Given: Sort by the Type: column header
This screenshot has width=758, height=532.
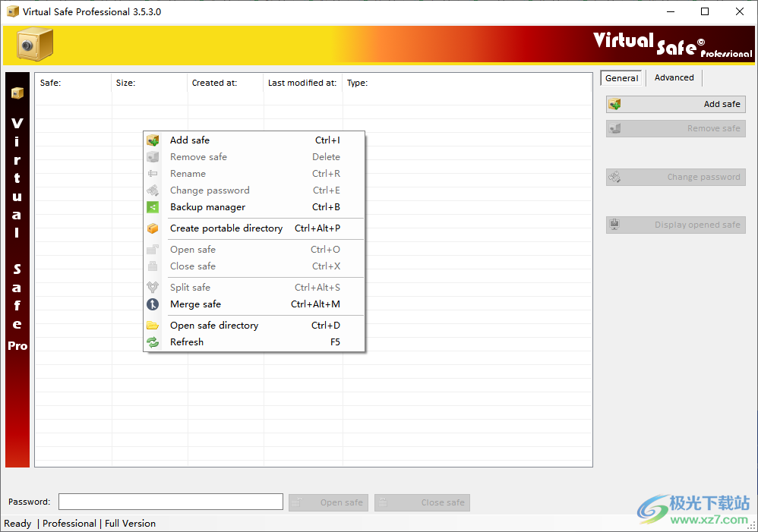Looking at the screenshot, I should tap(467, 83).
